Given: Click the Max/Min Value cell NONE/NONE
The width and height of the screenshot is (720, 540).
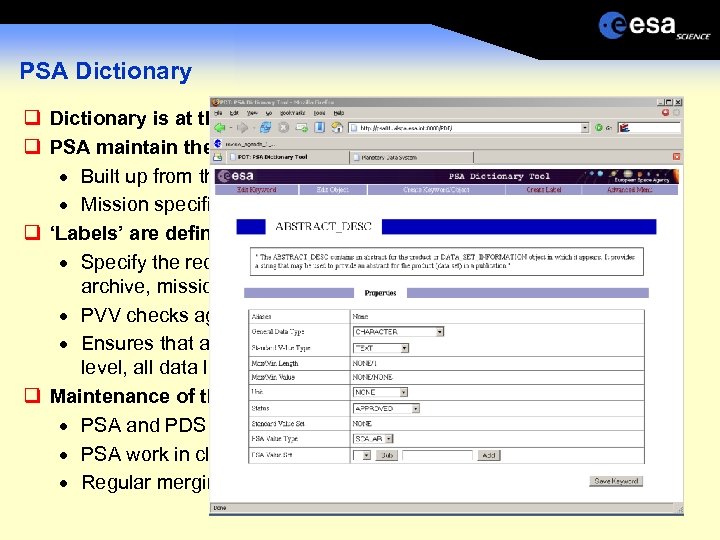Looking at the screenshot, I should [x=372, y=377].
